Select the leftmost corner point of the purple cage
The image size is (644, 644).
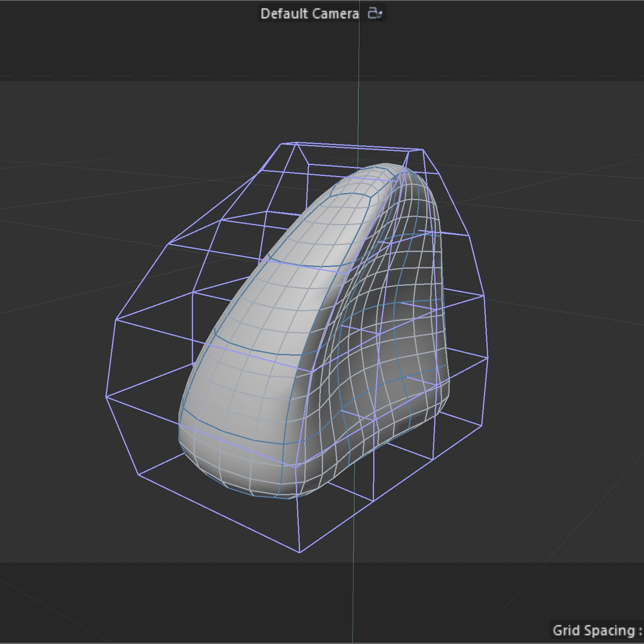(106, 396)
